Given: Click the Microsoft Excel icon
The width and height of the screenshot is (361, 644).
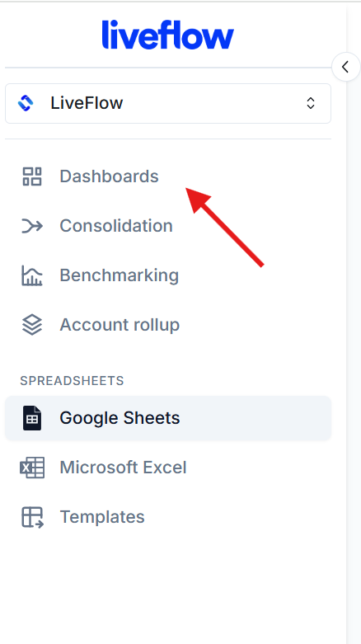Looking at the screenshot, I should click(x=32, y=468).
